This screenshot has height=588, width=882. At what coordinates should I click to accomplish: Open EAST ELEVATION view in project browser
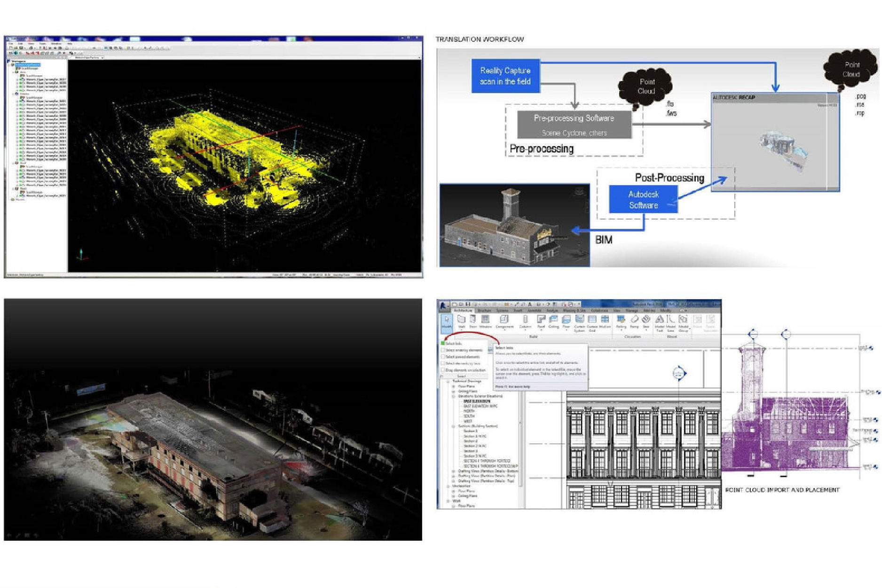(x=477, y=401)
